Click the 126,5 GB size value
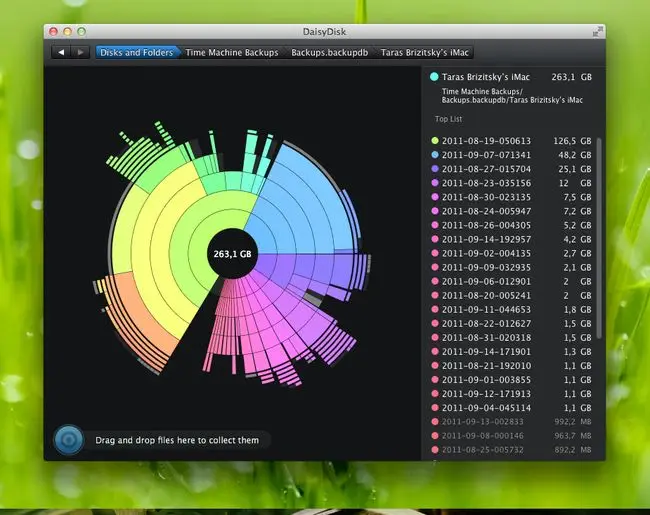This screenshot has width=650, height=515. 572,141
